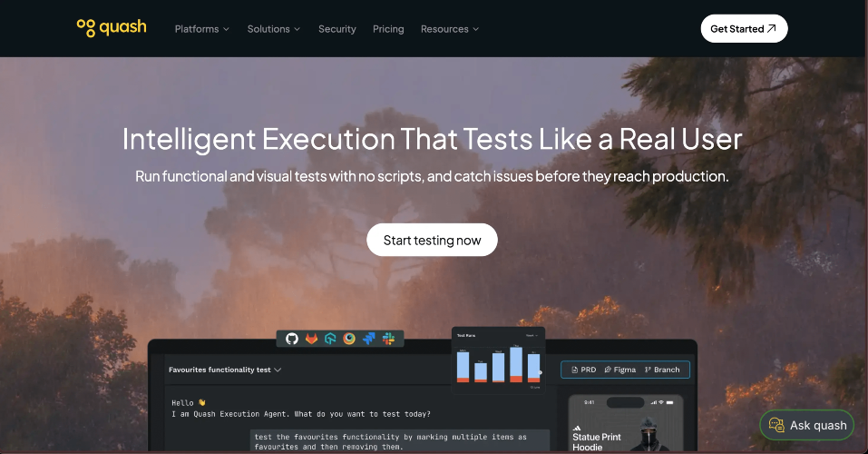The image size is (868, 454).
Task: Click the favourites test prompt message
Action: 400,441
